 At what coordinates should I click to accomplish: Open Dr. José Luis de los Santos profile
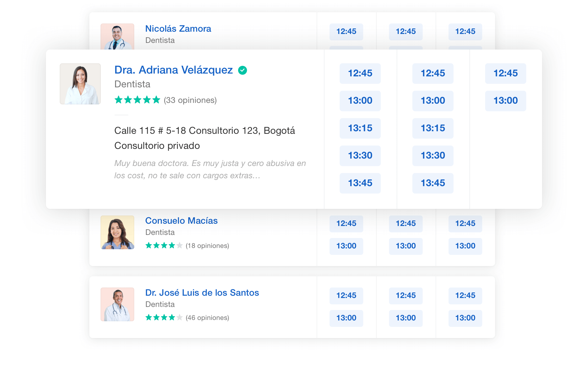pyautogui.click(x=202, y=293)
